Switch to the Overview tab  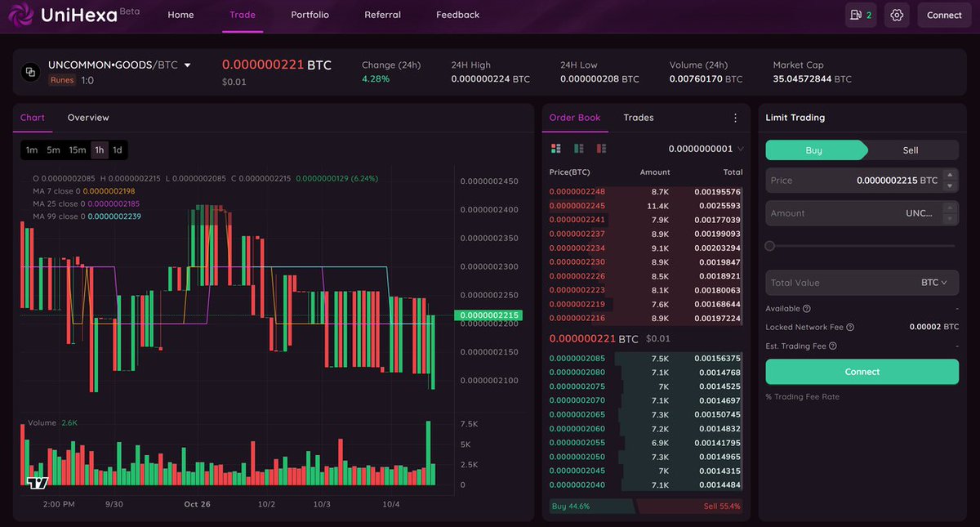coord(88,118)
